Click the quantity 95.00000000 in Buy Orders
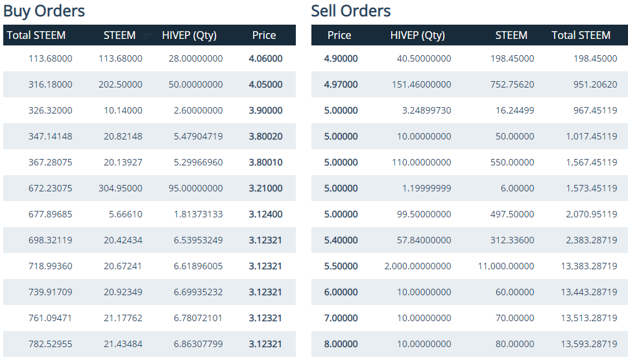This screenshot has width=628, height=364. (195, 188)
